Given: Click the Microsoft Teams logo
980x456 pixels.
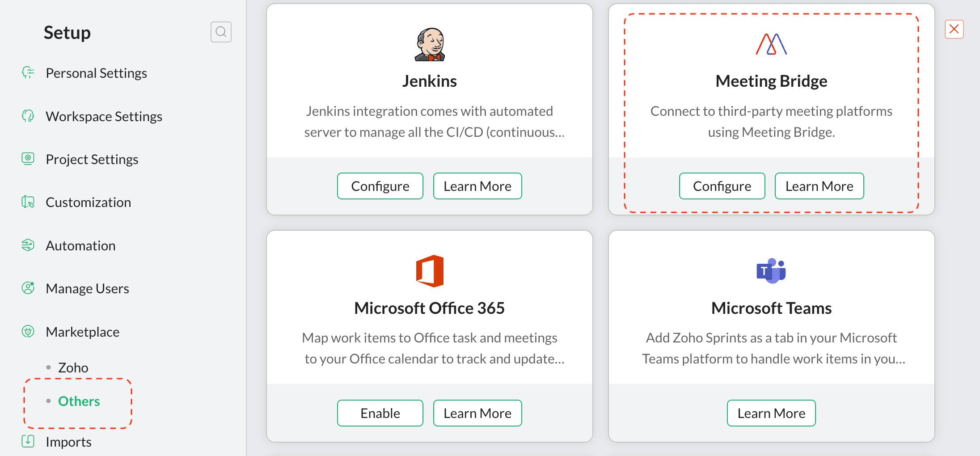Looking at the screenshot, I should pyautogui.click(x=771, y=271).
